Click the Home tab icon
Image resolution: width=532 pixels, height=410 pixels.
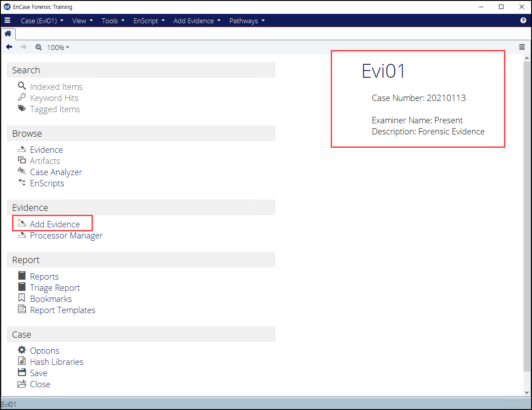(8, 33)
